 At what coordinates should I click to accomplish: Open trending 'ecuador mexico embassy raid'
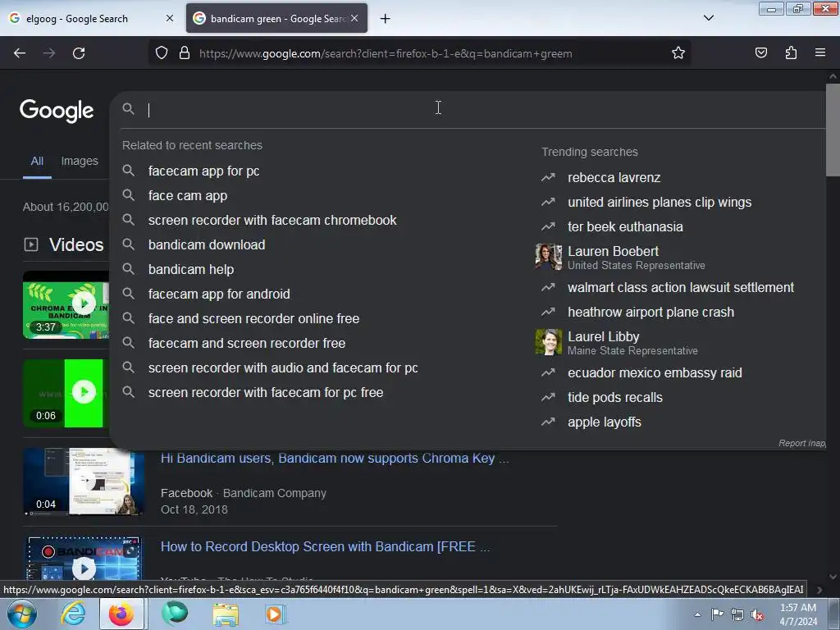[655, 373]
